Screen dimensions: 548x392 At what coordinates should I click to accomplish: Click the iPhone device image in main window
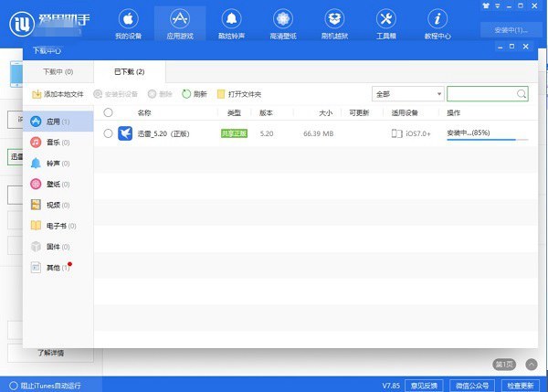pyautogui.click(x=16, y=74)
